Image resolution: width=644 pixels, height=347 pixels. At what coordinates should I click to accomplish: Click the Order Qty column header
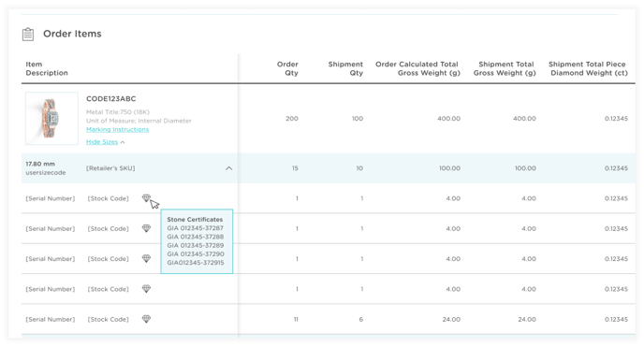point(287,68)
